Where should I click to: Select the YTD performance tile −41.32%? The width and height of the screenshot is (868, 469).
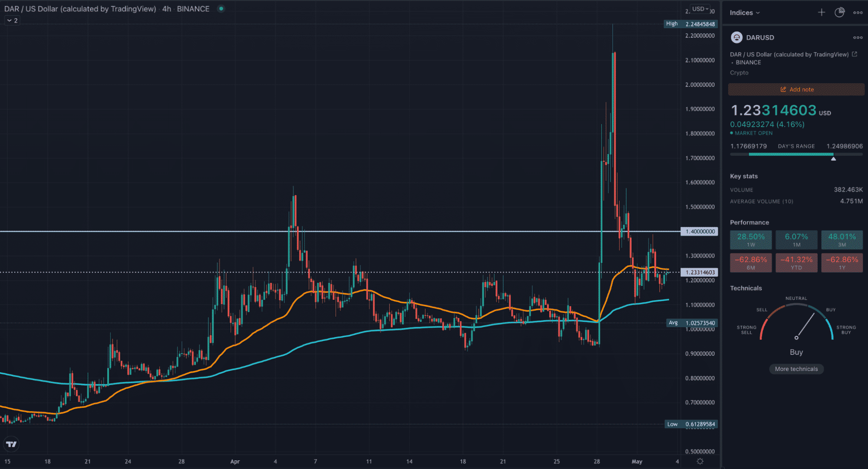click(x=796, y=263)
